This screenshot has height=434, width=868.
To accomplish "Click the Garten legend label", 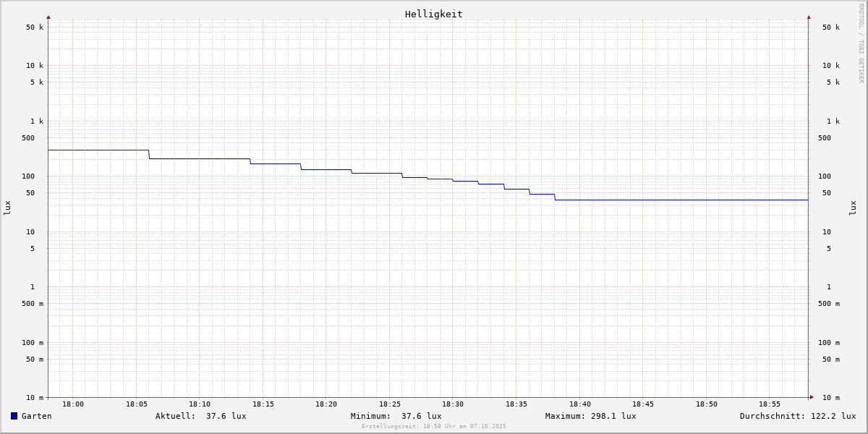I will [36, 416].
